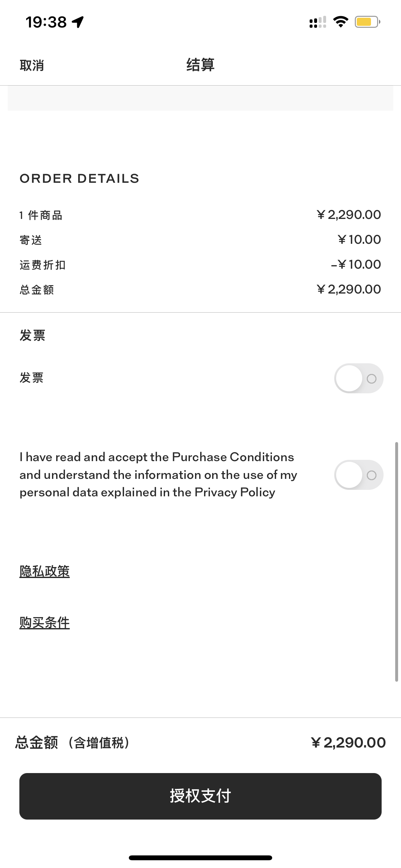The width and height of the screenshot is (401, 868).
Task: Select the 寄送 shipping fee row
Action: click(200, 240)
